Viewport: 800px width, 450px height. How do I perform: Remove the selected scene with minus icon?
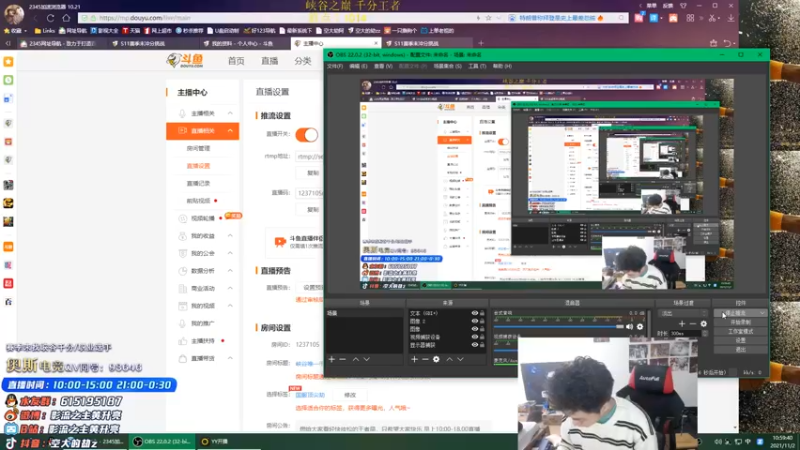coord(342,359)
